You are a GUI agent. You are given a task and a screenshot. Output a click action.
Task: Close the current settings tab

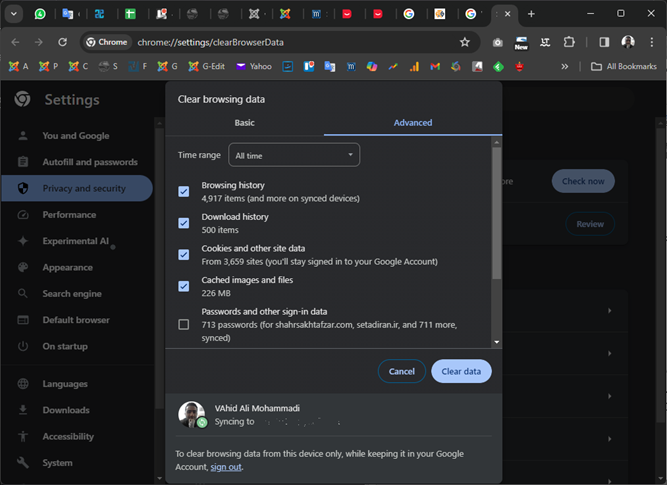pyautogui.click(x=507, y=14)
